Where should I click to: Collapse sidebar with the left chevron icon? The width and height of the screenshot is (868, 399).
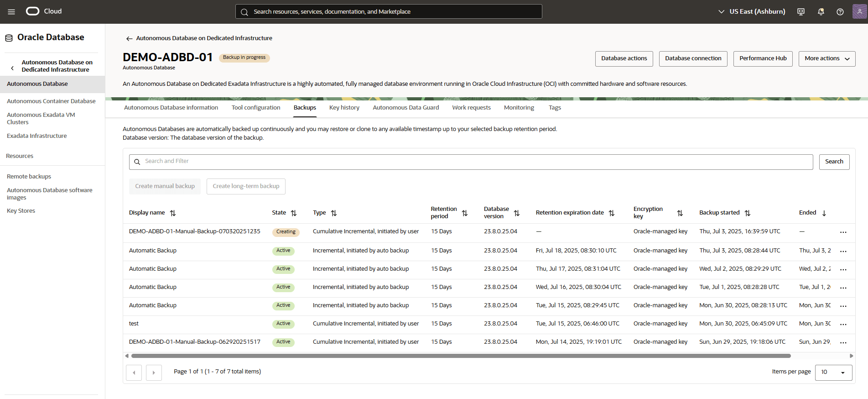[x=12, y=68]
